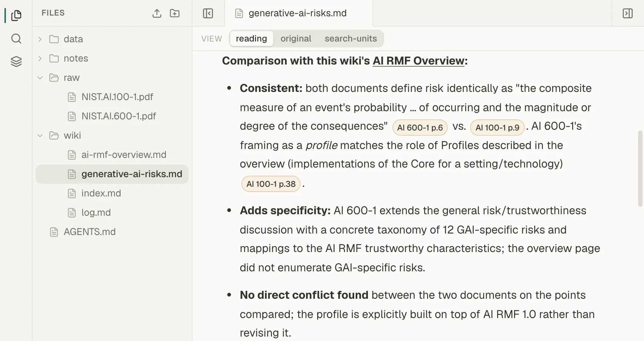
Task: Expand the notes folder chevron
Action: tap(40, 58)
